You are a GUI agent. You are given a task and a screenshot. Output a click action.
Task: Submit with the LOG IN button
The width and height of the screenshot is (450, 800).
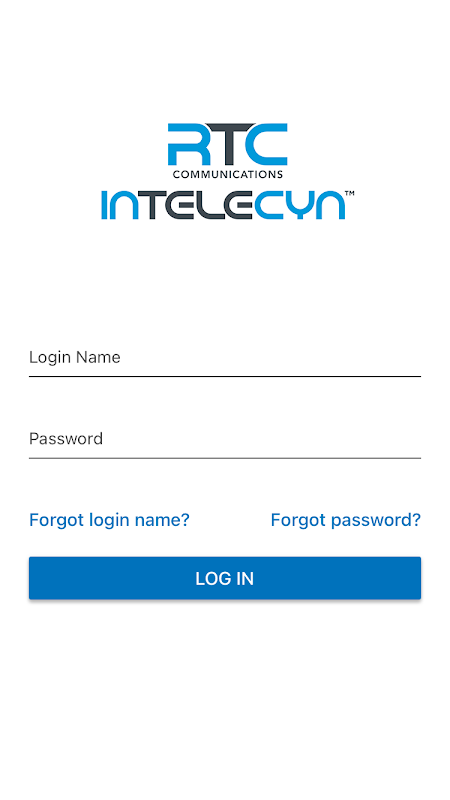pos(225,578)
